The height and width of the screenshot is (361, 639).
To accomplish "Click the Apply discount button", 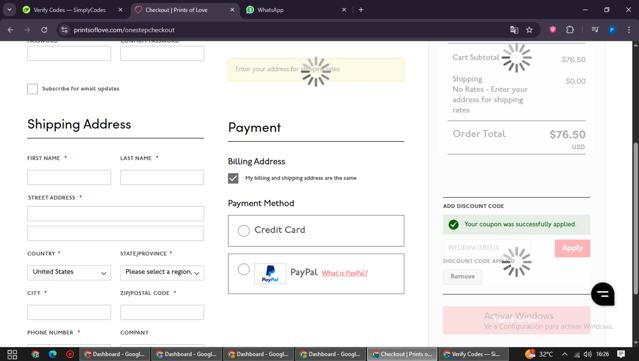I will [572, 248].
